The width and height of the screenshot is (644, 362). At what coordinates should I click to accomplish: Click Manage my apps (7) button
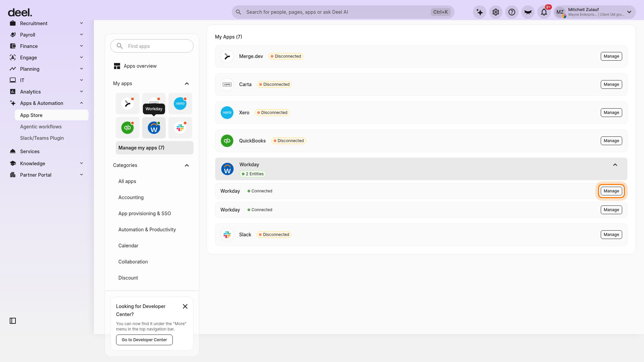[155, 148]
